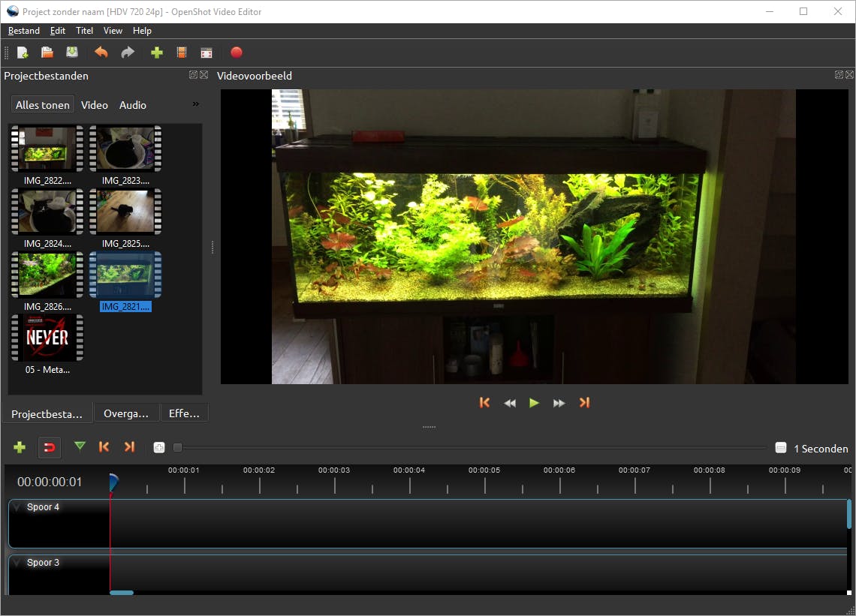The width and height of the screenshot is (856, 616).
Task: Open a project with the folder icon
Action: click(x=47, y=53)
